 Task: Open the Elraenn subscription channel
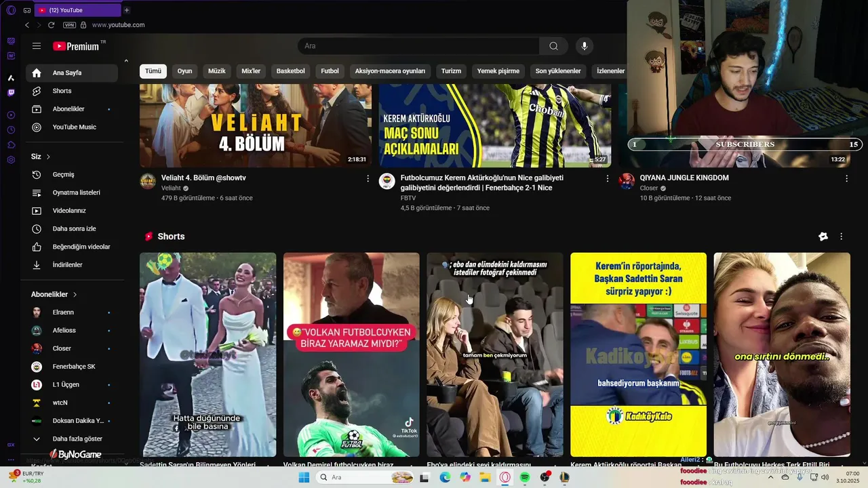coord(72,312)
